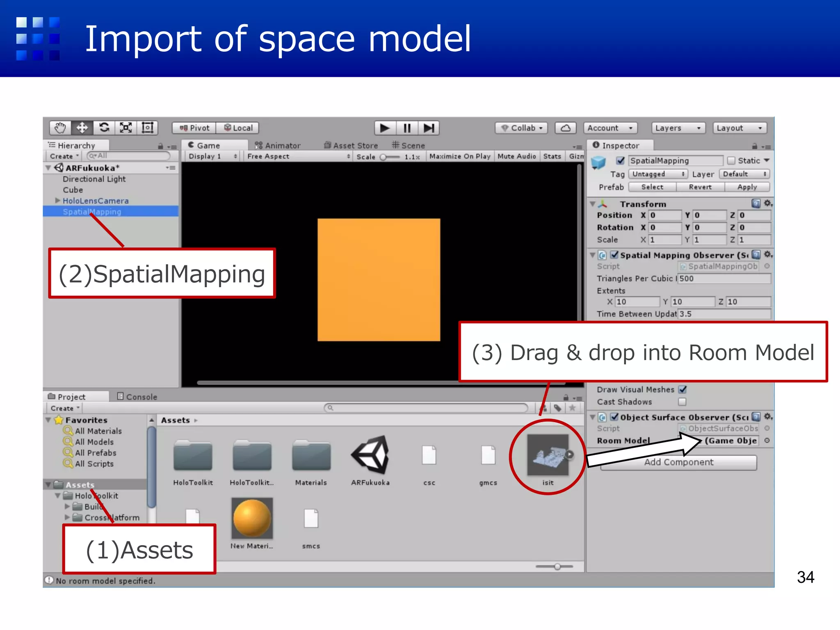Select the Rect transform tool
This screenshot has width=840, height=630.
tap(148, 128)
